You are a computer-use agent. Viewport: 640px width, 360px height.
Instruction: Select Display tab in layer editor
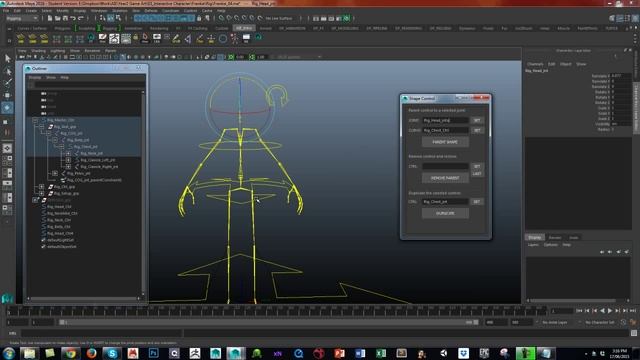click(535, 237)
